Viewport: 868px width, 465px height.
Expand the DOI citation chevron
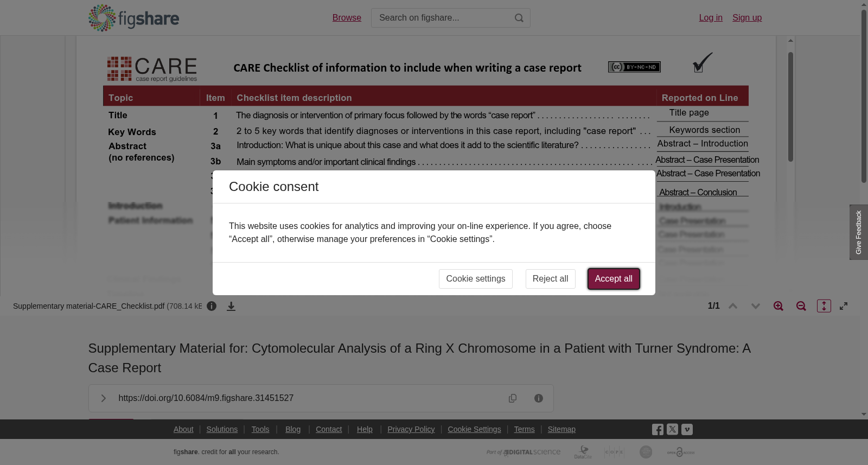pyautogui.click(x=103, y=398)
